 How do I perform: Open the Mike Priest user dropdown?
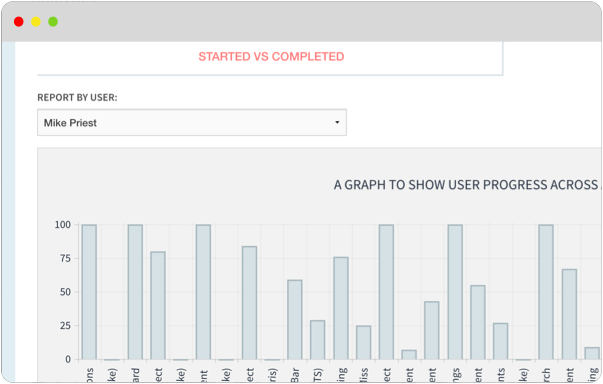(x=192, y=123)
